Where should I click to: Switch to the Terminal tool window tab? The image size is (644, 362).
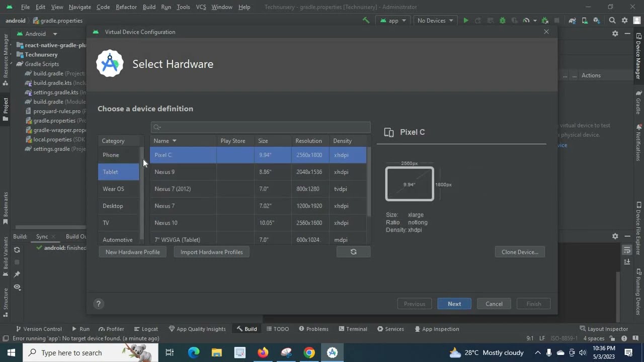(353, 329)
